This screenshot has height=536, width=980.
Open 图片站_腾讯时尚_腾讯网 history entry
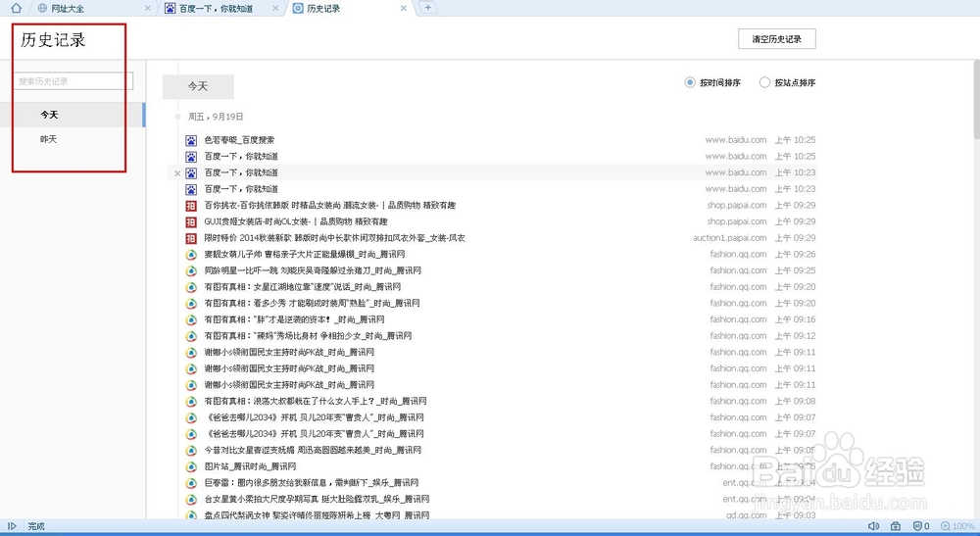coord(250,466)
